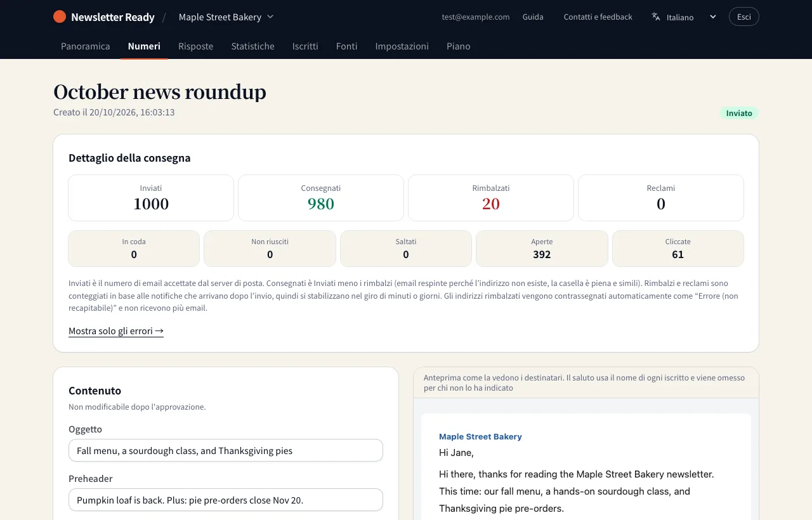Navigate to the Impostazioni tab
This screenshot has width=812, height=520.
[402, 46]
